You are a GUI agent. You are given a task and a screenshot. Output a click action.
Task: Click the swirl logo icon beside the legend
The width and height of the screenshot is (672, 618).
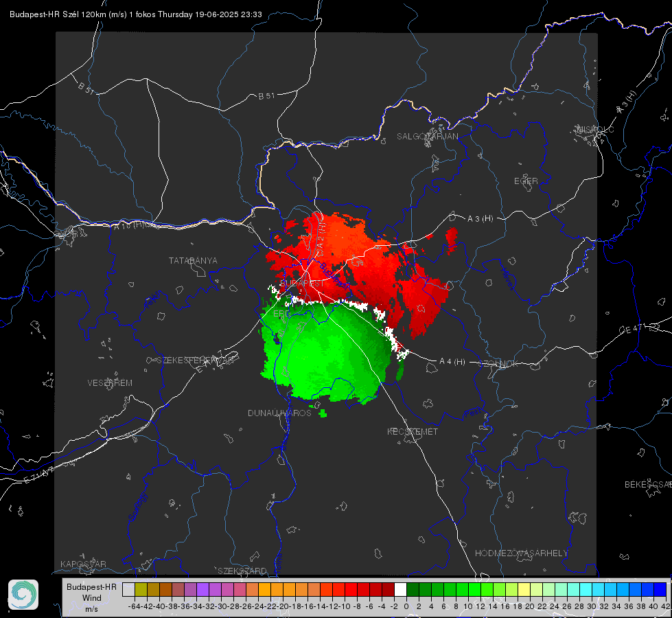(23, 595)
